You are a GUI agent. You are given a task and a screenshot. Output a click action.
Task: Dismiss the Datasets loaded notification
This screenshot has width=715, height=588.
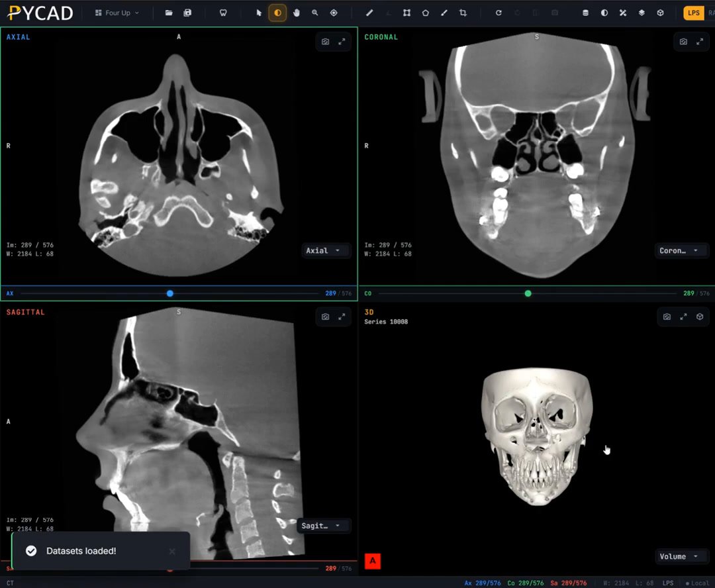point(172,551)
